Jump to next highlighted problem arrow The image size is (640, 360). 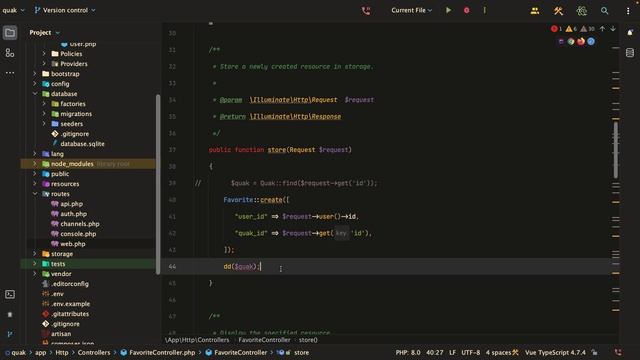click(x=613, y=29)
